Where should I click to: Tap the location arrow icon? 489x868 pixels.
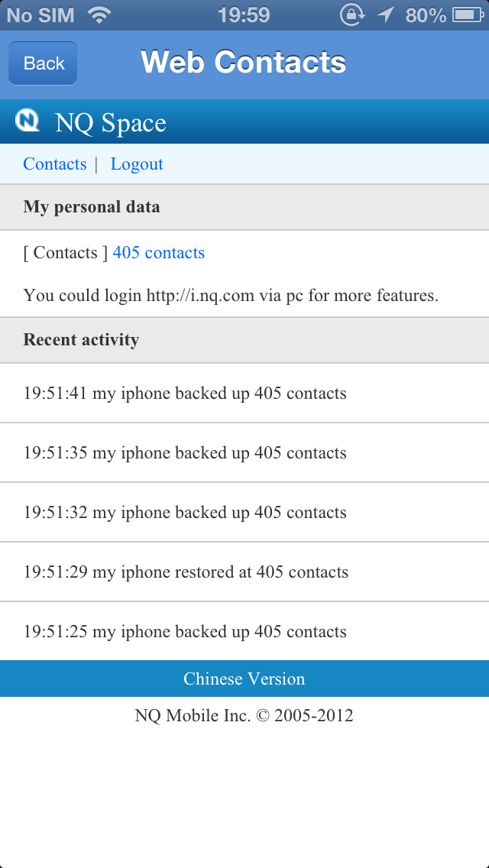[385, 15]
